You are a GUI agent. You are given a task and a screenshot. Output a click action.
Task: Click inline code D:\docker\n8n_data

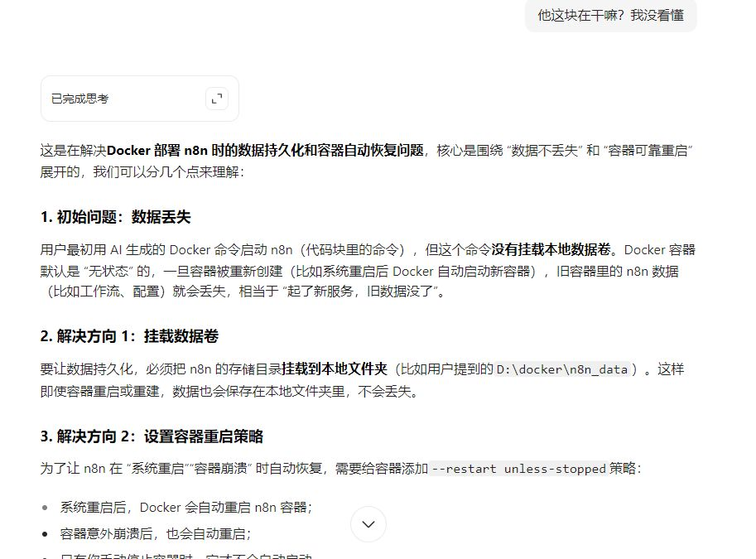562,369
